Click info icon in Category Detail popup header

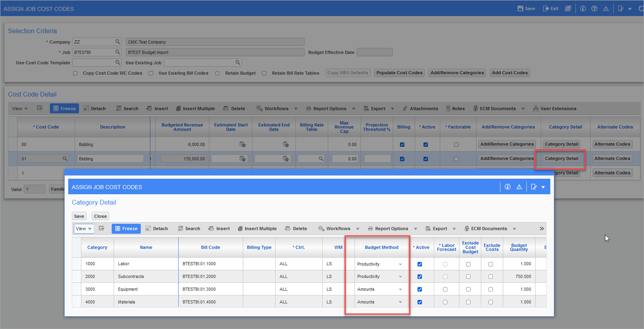pyautogui.click(x=508, y=187)
